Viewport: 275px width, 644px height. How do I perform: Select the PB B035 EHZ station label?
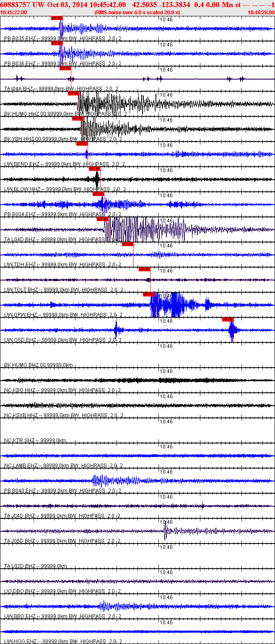62,39
